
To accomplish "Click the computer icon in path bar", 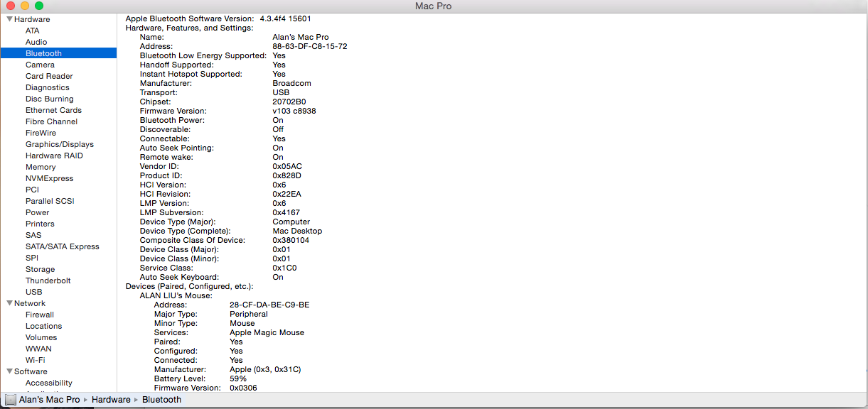I will [x=11, y=400].
